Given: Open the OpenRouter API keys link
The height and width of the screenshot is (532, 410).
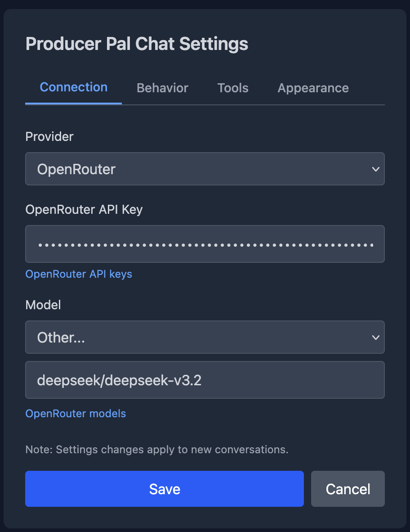Looking at the screenshot, I should tap(78, 274).
